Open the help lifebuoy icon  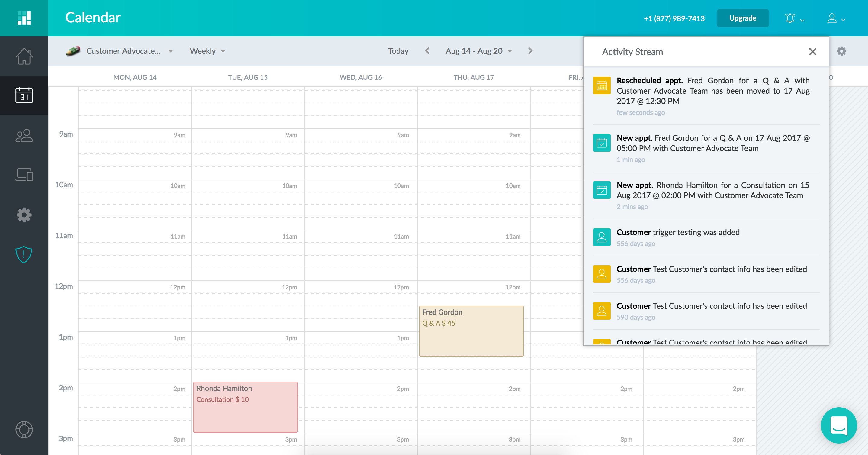pyautogui.click(x=24, y=429)
